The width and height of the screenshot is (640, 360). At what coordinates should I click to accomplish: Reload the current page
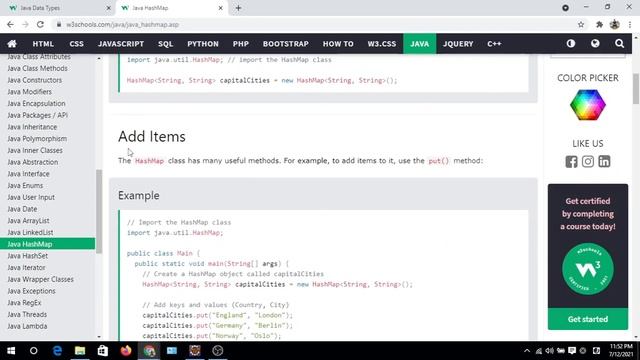coord(40,24)
